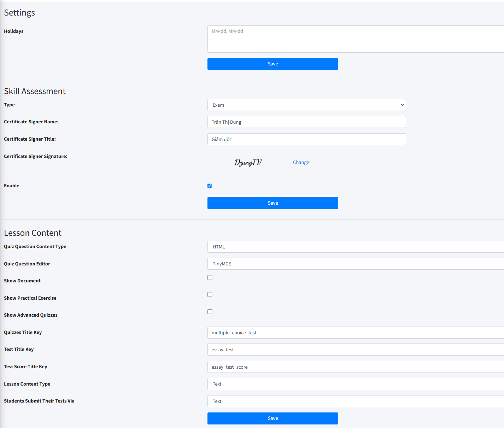504x428 pixels.
Task: Click the Holidays label
Action: [x=14, y=31]
